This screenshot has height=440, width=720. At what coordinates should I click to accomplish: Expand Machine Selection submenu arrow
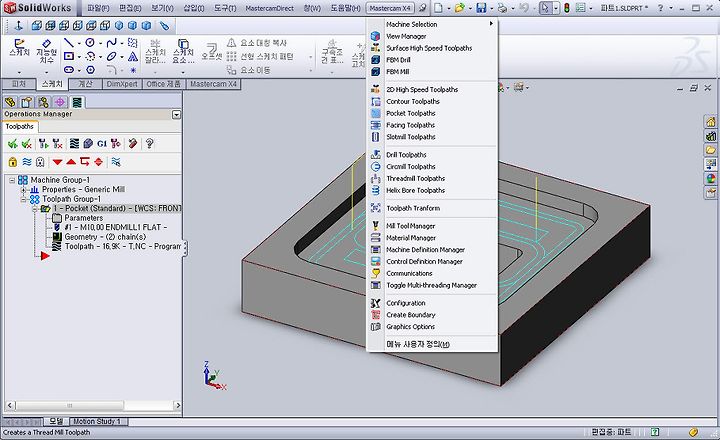pos(491,23)
